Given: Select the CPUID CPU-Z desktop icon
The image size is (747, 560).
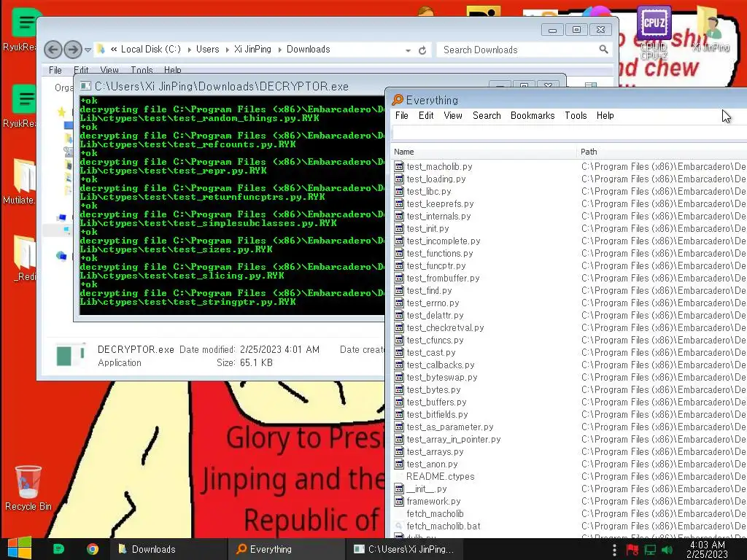Looking at the screenshot, I should coord(654,31).
